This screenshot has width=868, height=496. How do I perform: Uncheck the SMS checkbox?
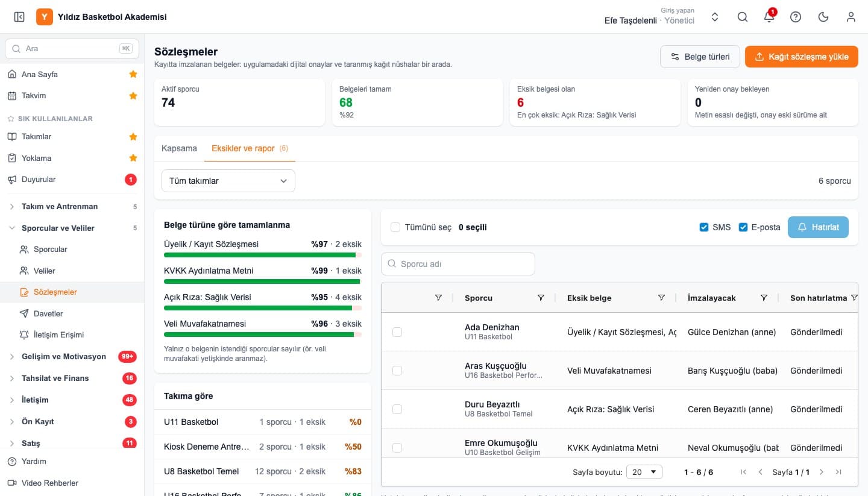[704, 227]
